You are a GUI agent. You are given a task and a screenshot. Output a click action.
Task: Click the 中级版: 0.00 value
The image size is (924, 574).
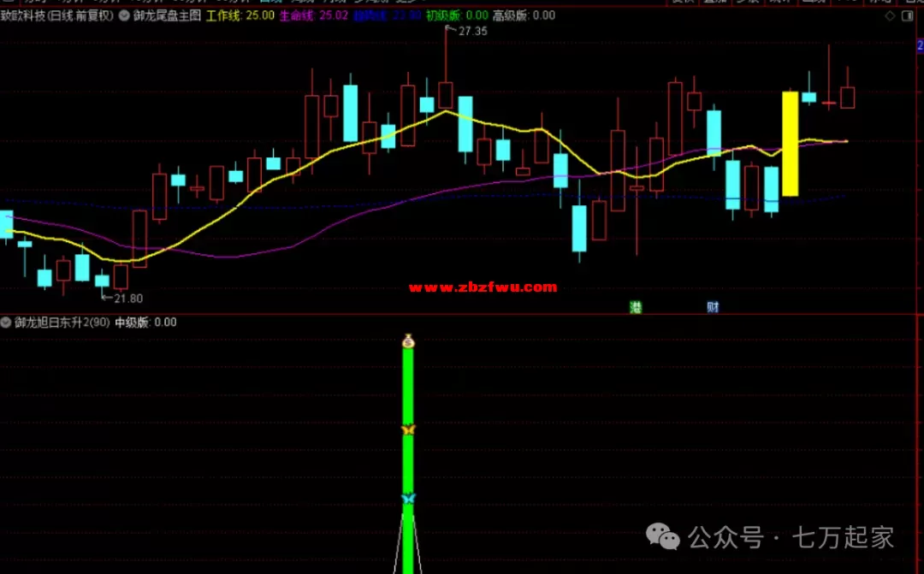[145, 323]
